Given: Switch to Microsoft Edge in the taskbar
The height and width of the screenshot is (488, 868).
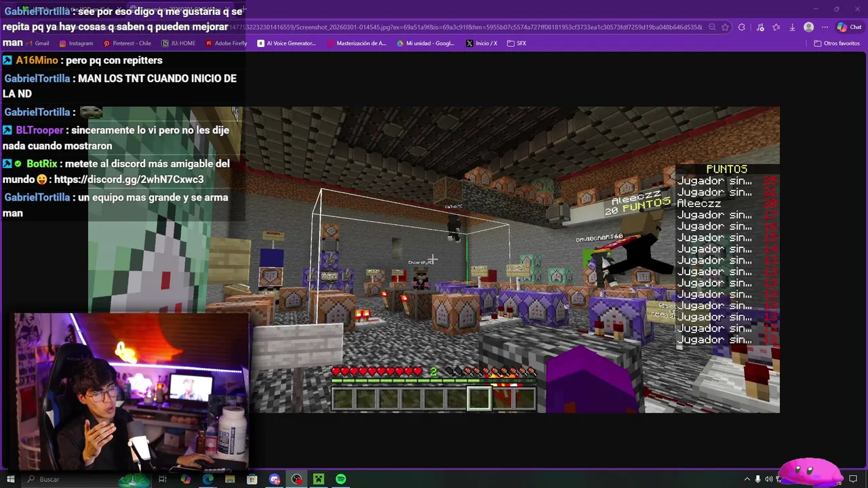Looking at the screenshot, I should 208,479.
